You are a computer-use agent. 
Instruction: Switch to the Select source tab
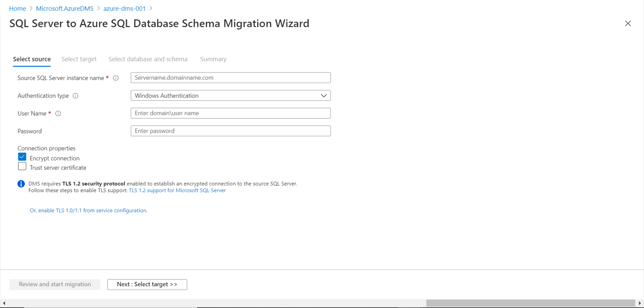(32, 59)
